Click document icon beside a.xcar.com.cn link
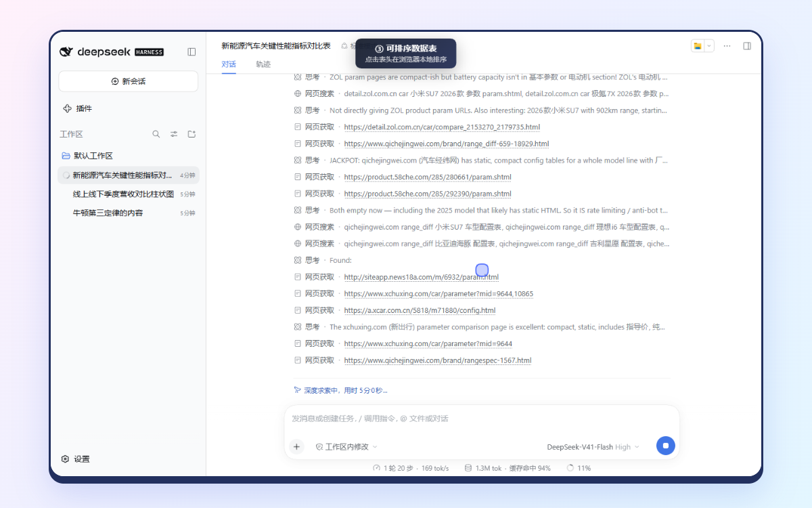 pyautogui.click(x=298, y=310)
